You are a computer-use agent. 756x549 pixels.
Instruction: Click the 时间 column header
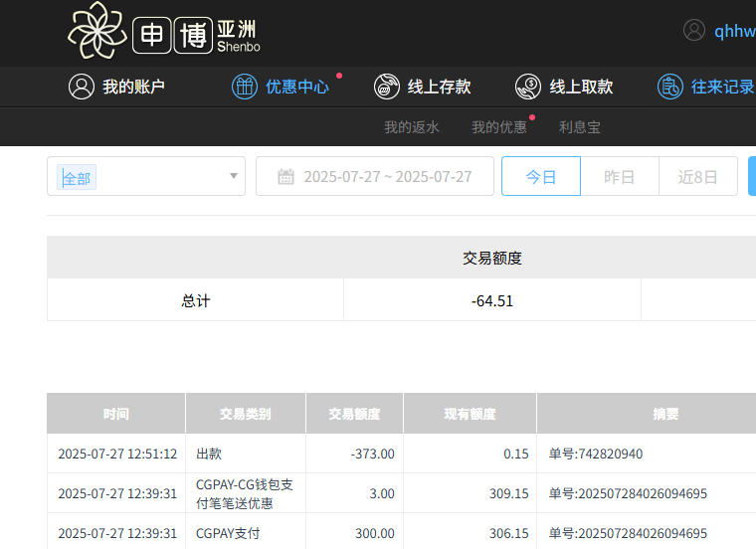tap(115, 414)
